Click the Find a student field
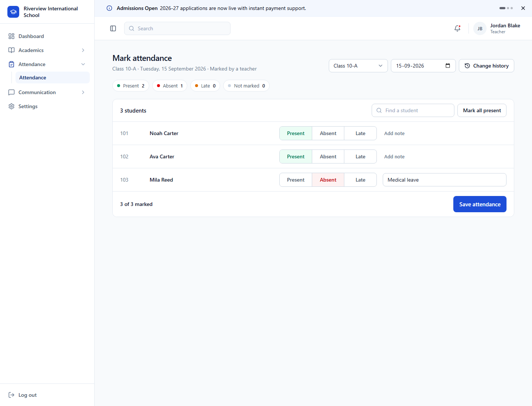The height and width of the screenshot is (406, 532). click(413, 110)
